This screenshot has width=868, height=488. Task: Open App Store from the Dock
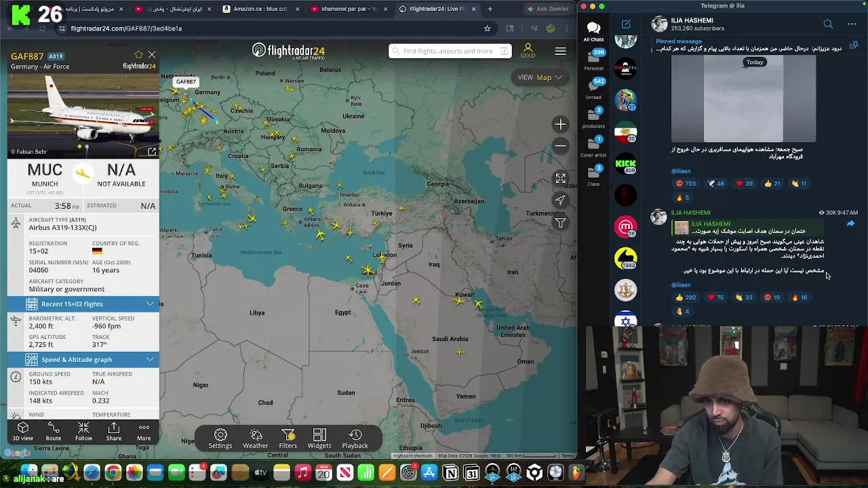pos(429,472)
